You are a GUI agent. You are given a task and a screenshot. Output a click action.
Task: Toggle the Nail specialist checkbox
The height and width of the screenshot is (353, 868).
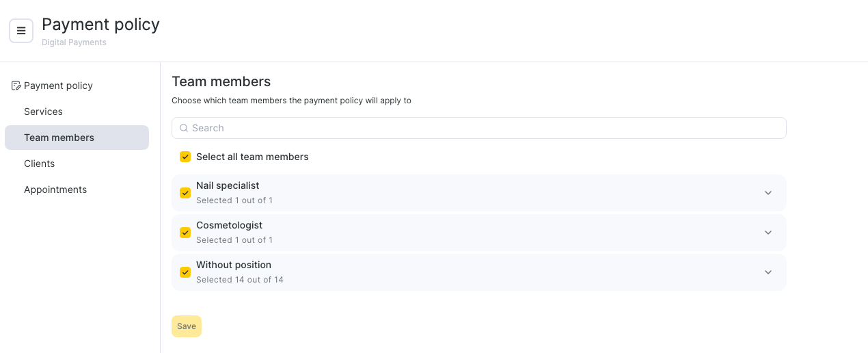pos(185,193)
